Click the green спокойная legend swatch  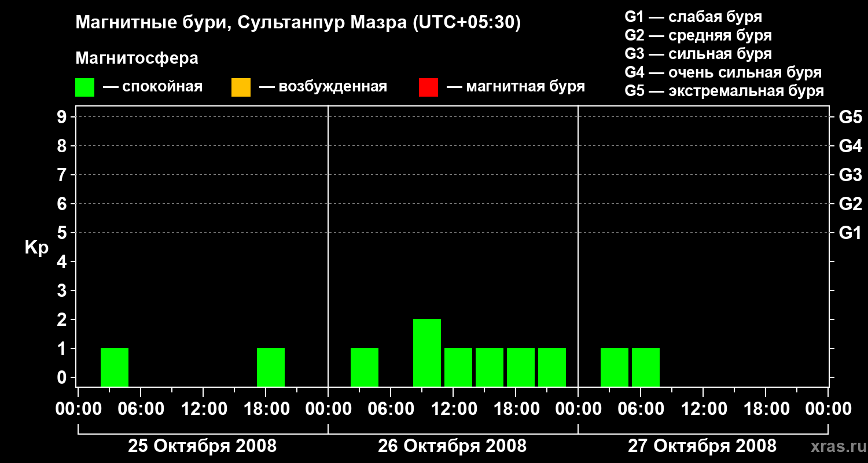point(84,87)
